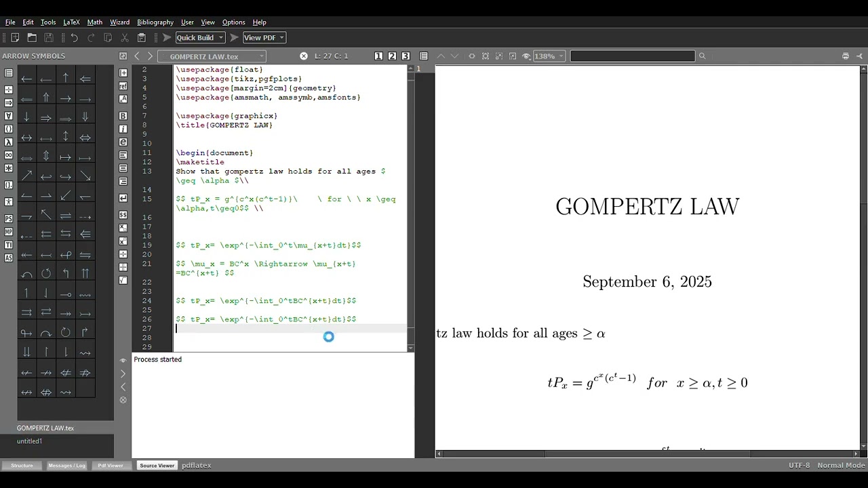Insert the diagonal north-east arrow symbol
This screenshot has height=488, width=868.
pos(26,176)
